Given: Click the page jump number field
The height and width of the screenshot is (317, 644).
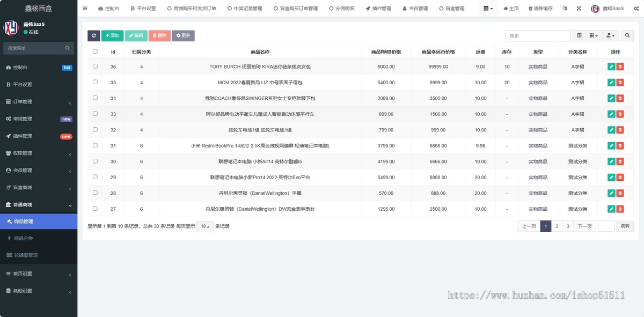Looking at the screenshot, I should click(606, 226).
